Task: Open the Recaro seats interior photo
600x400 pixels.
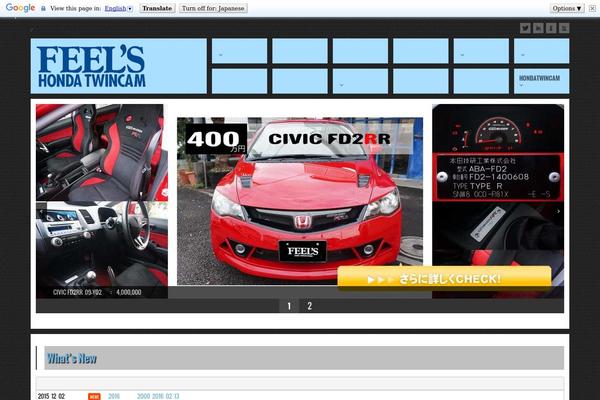Action: pos(102,152)
